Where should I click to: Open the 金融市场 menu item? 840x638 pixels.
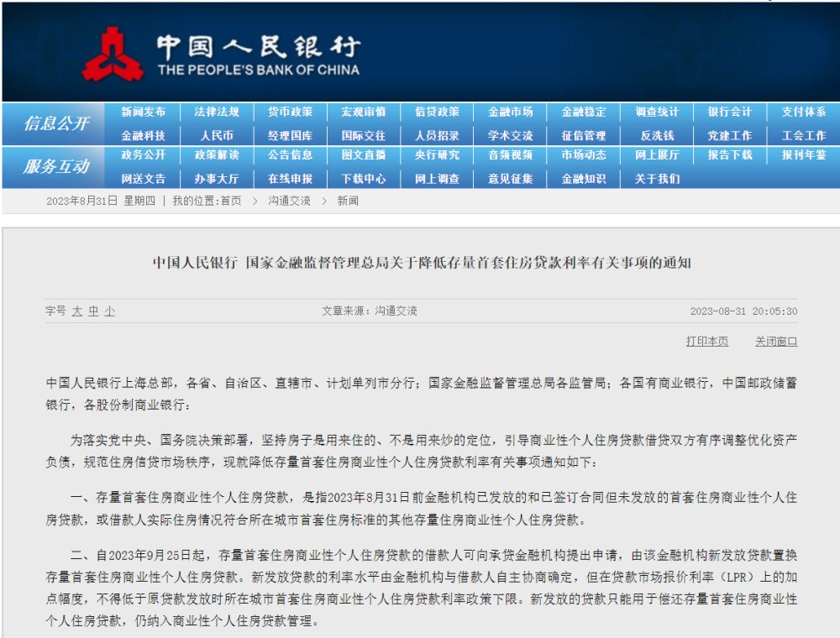tap(510, 112)
